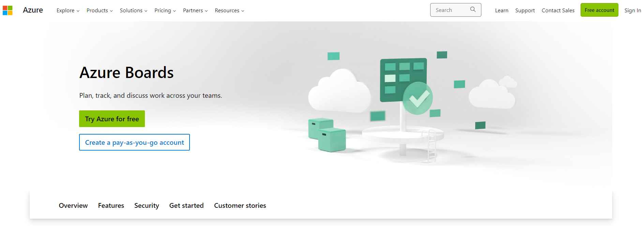Click the Microsoft logo icon
The height and width of the screenshot is (248, 644).
tap(8, 10)
